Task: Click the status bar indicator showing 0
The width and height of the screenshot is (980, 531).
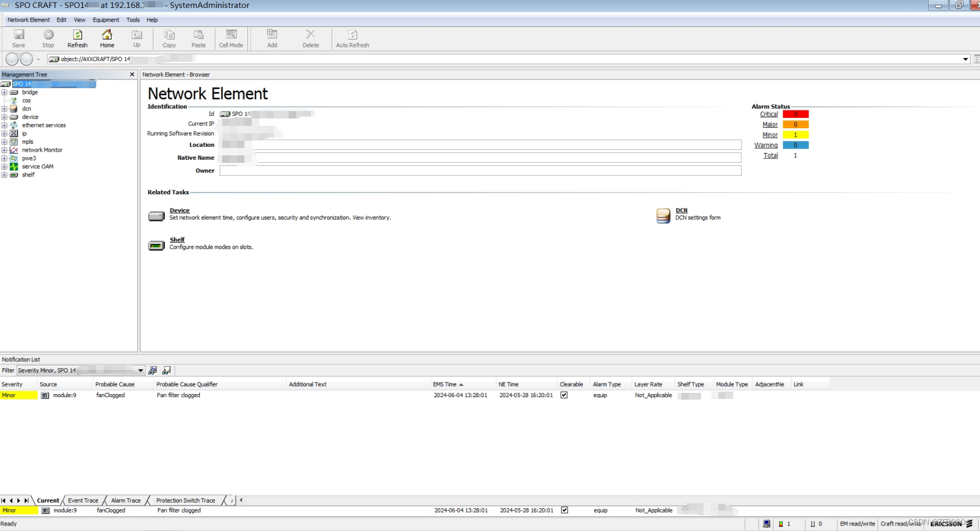Action: pos(816,524)
